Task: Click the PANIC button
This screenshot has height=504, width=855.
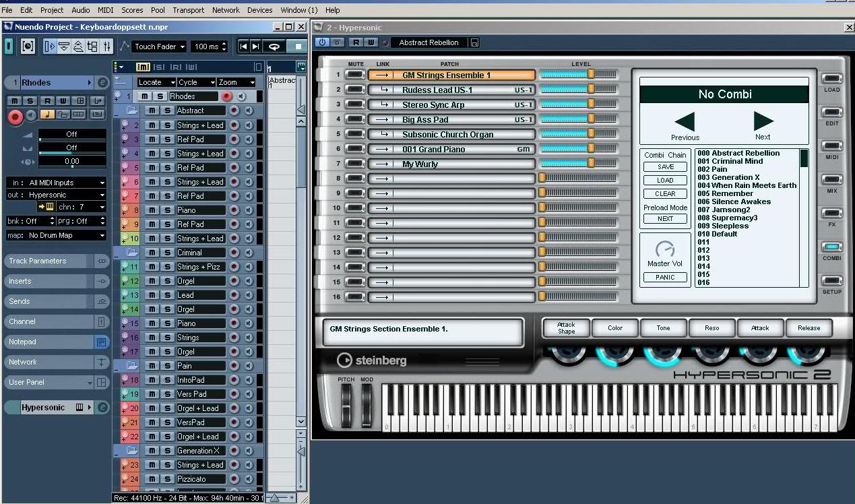Action: pyautogui.click(x=665, y=278)
